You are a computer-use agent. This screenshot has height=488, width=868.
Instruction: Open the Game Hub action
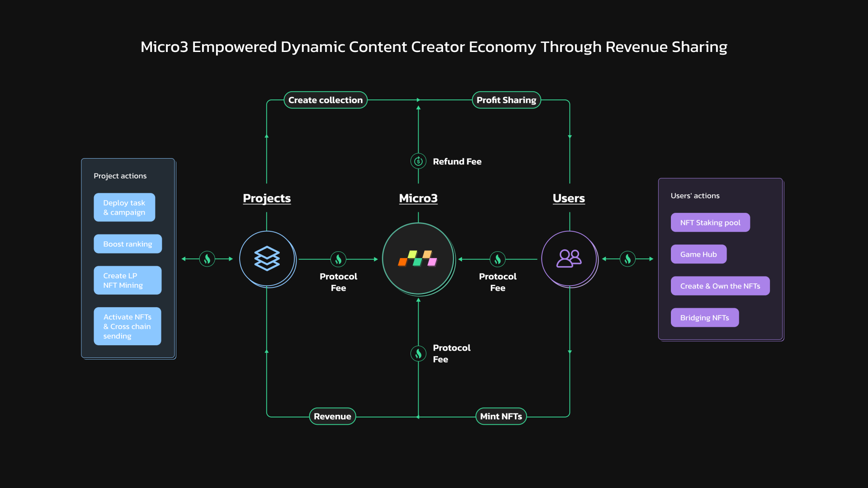coord(698,254)
